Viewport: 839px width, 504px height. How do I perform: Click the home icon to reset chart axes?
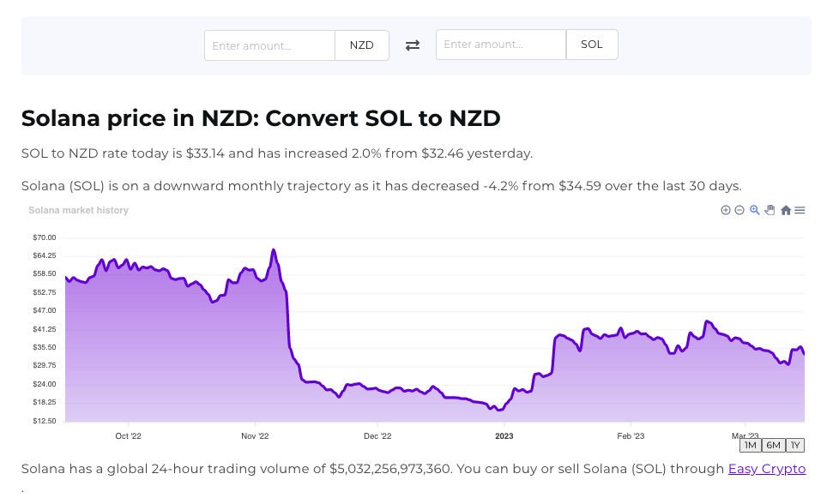785,210
